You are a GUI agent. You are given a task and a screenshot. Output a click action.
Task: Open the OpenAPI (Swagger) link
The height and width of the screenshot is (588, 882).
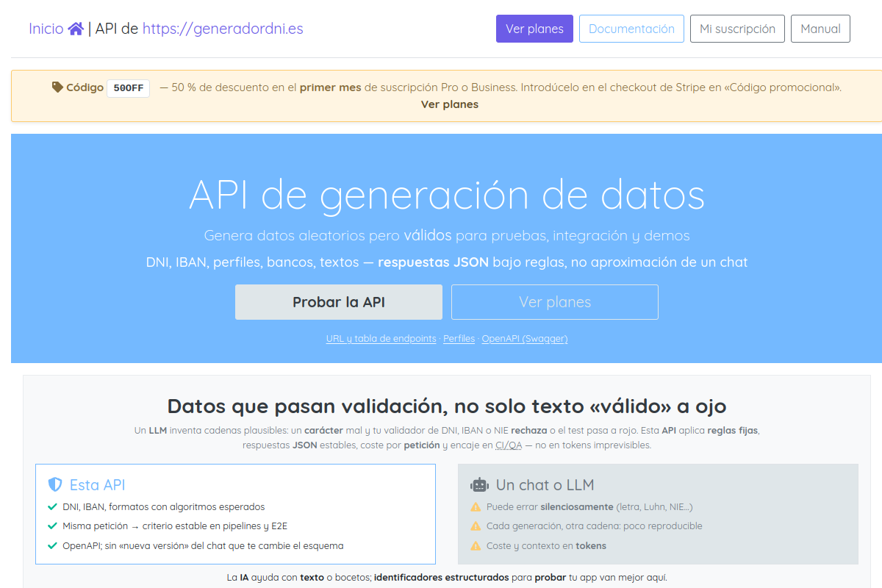click(525, 339)
